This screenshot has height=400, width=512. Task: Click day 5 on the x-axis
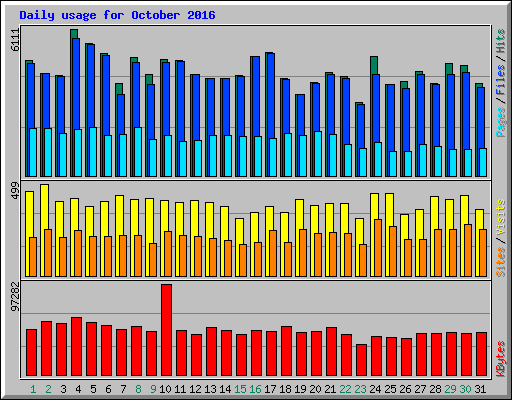pos(93,389)
